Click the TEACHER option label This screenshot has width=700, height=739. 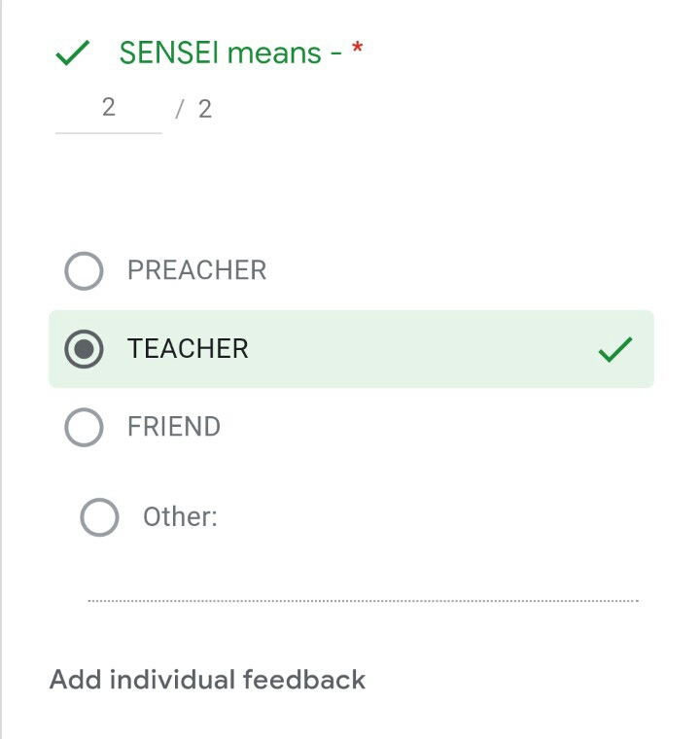[188, 349]
